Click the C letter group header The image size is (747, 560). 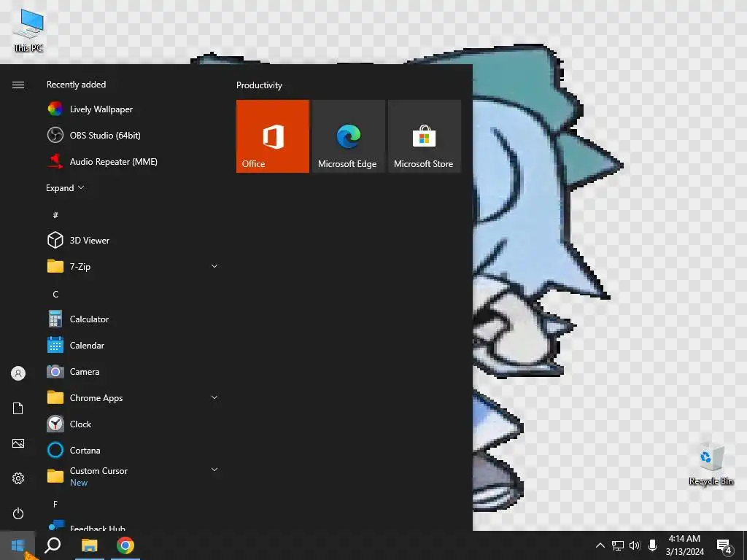55,294
